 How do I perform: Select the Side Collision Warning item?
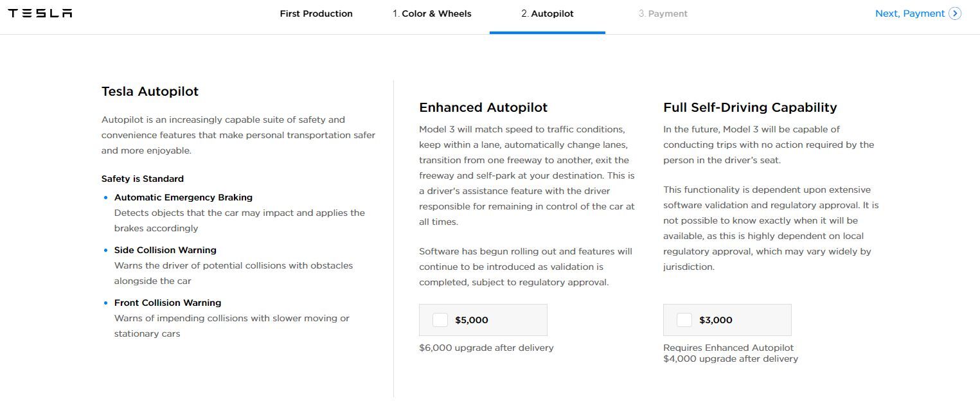point(165,250)
